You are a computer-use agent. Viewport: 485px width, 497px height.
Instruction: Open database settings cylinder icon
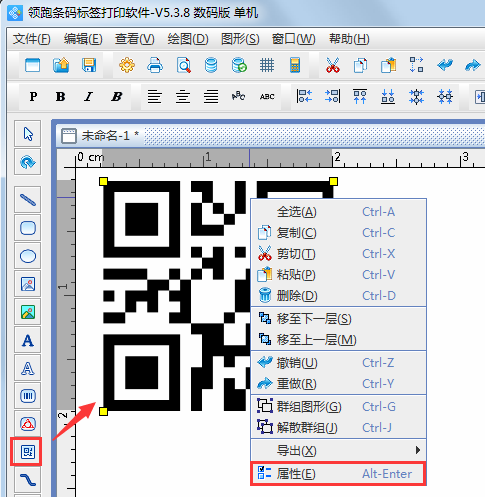click(x=211, y=65)
